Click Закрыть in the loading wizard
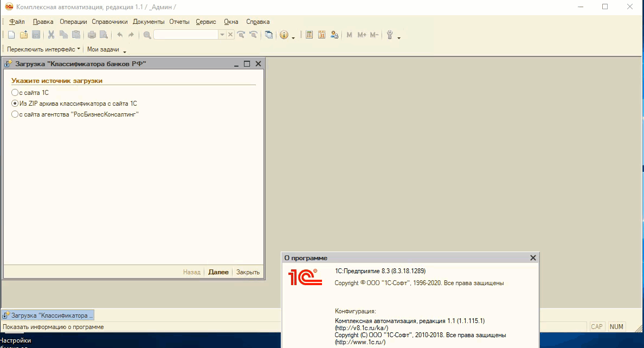The width and height of the screenshot is (644, 348). 248,272
